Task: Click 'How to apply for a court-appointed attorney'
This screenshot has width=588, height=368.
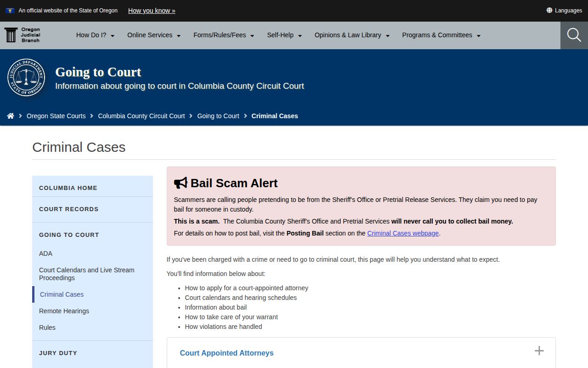Action: click(246, 288)
